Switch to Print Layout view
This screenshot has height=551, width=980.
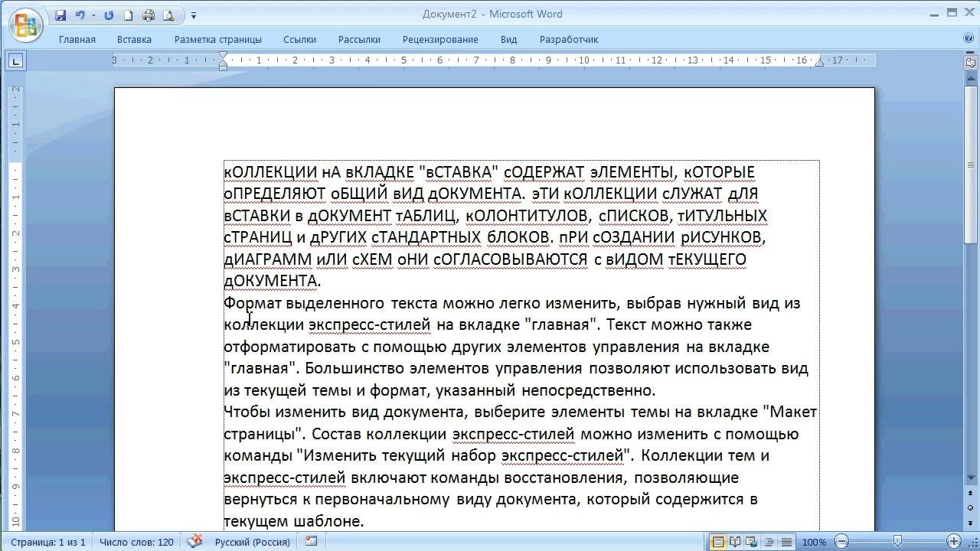click(x=717, y=542)
